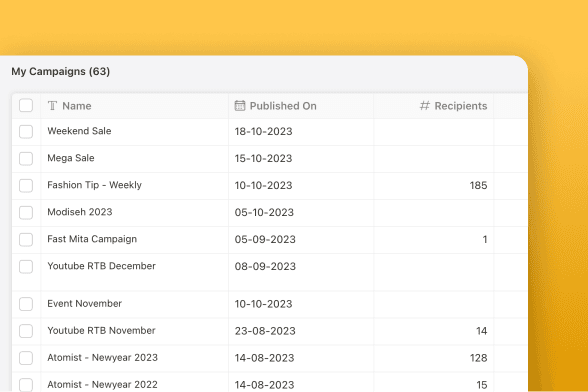Tick the Youtube RTB December checkbox
The width and height of the screenshot is (588, 392).
click(x=26, y=267)
